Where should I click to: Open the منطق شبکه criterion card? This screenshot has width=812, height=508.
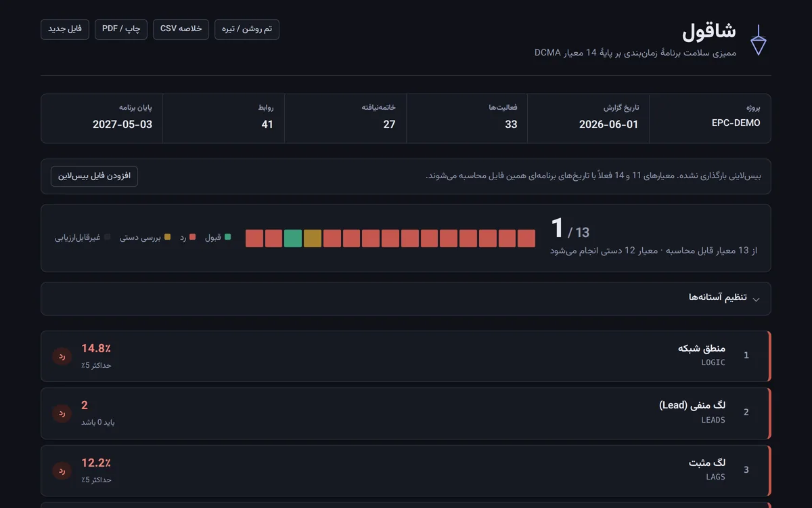point(406,356)
